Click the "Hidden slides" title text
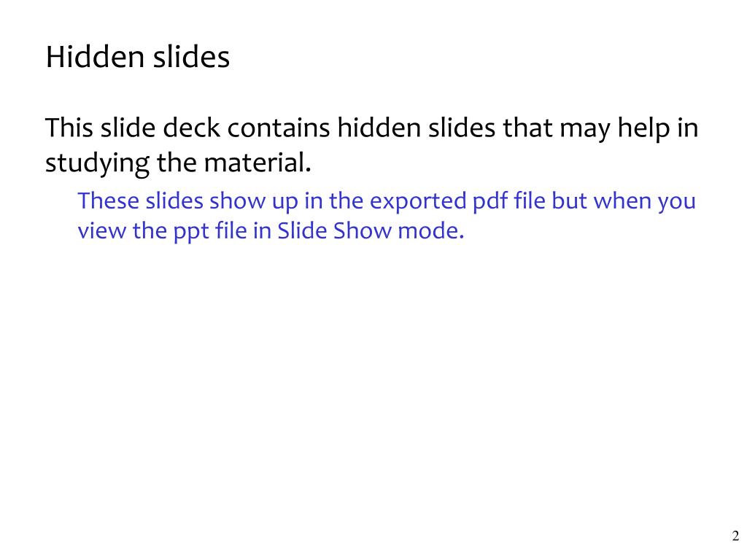The height and width of the screenshot is (560, 747). (x=138, y=57)
